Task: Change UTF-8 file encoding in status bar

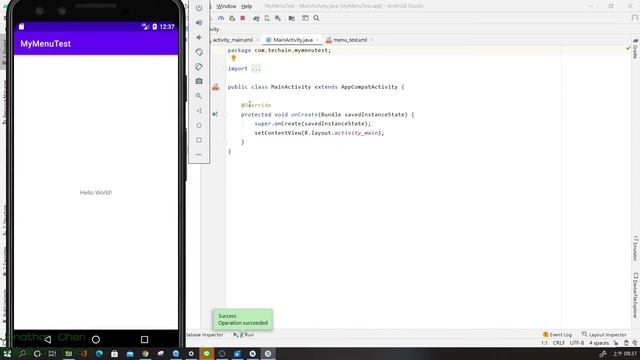Action: pyautogui.click(x=576, y=343)
